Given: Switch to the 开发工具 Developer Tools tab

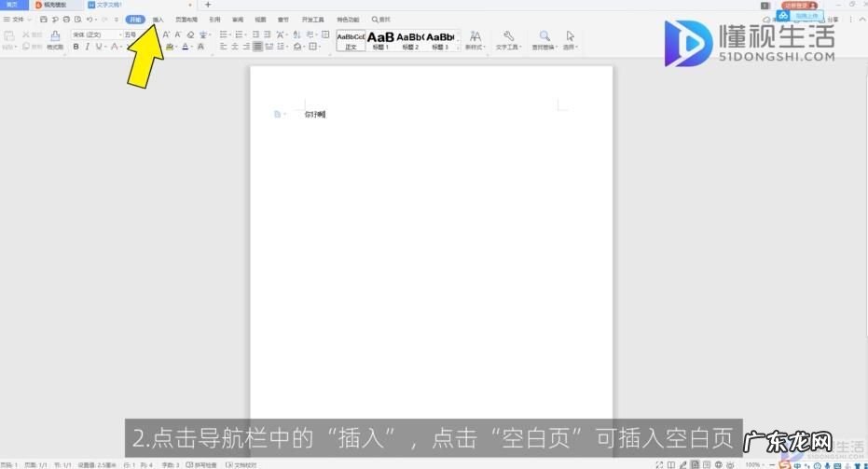Looking at the screenshot, I should [312, 20].
